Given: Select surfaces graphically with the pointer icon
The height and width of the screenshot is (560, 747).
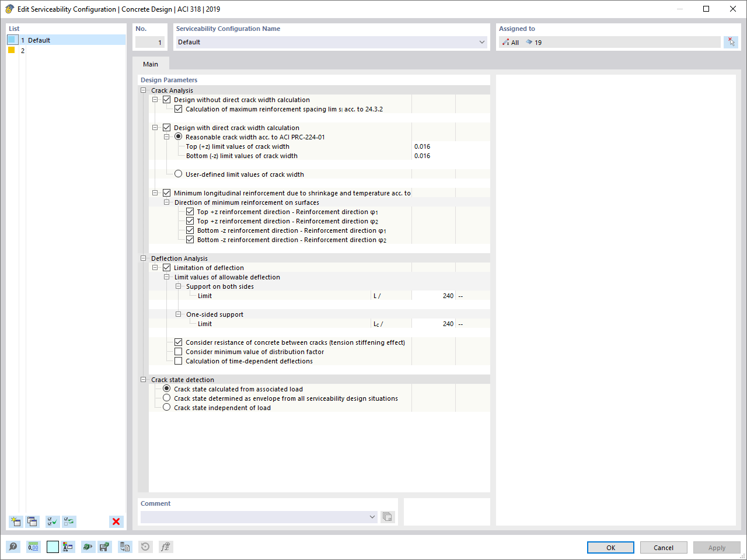Looking at the screenshot, I should (x=731, y=41).
